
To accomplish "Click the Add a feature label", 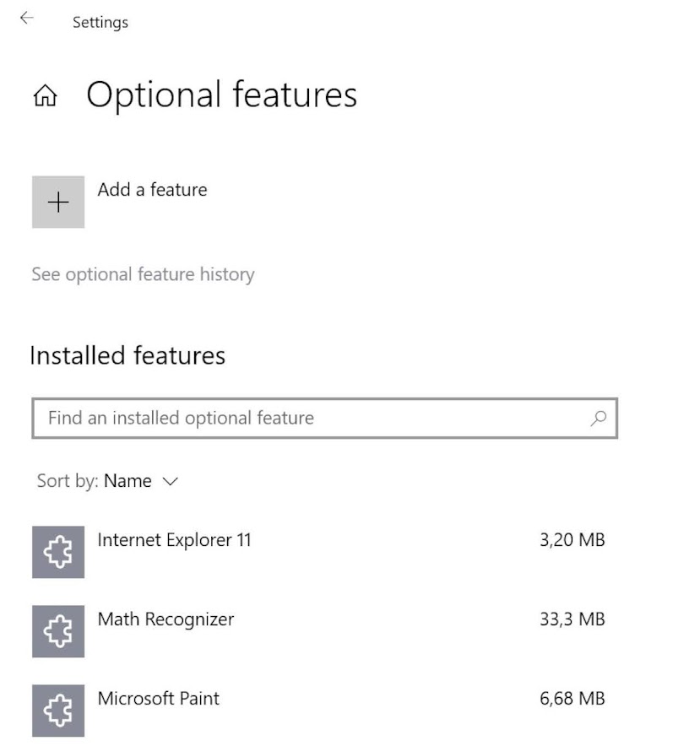I will (152, 190).
